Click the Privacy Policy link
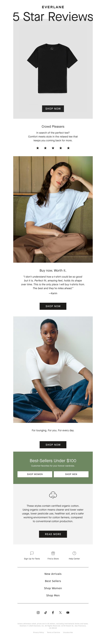 (39, 632)
